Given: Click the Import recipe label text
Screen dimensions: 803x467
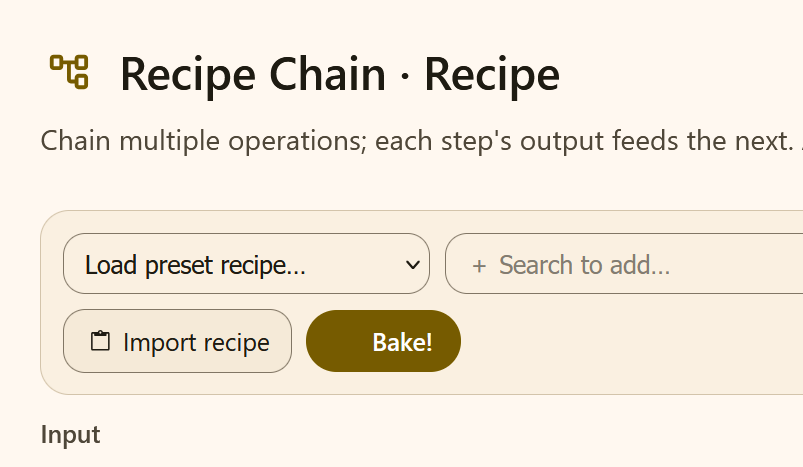Looking at the screenshot, I should click(196, 342).
